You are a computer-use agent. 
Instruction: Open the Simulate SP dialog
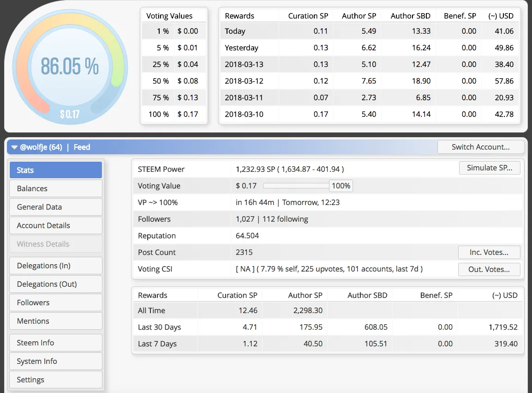[x=489, y=168]
